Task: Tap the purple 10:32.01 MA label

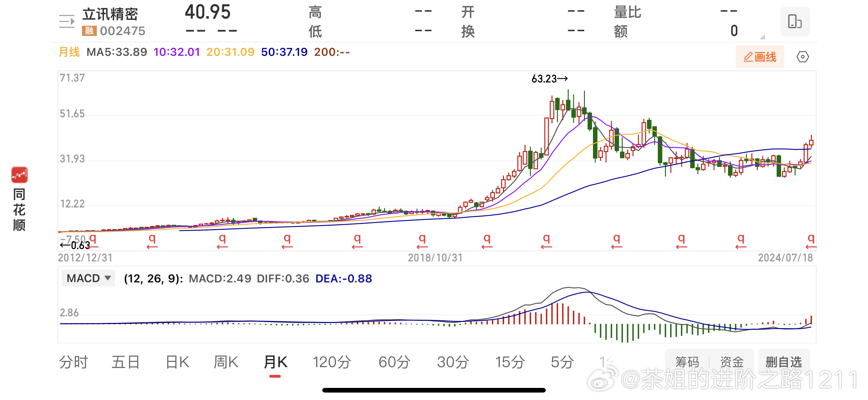Action: click(x=177, y=52)
